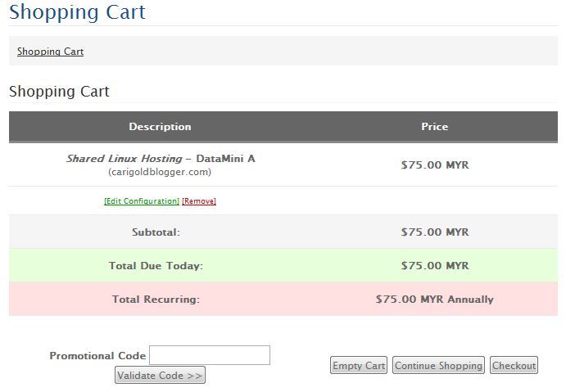Viewport: 566px width, 392px height.
Task: Click the Total Recurring label
Action: click(x=156, y=300)
